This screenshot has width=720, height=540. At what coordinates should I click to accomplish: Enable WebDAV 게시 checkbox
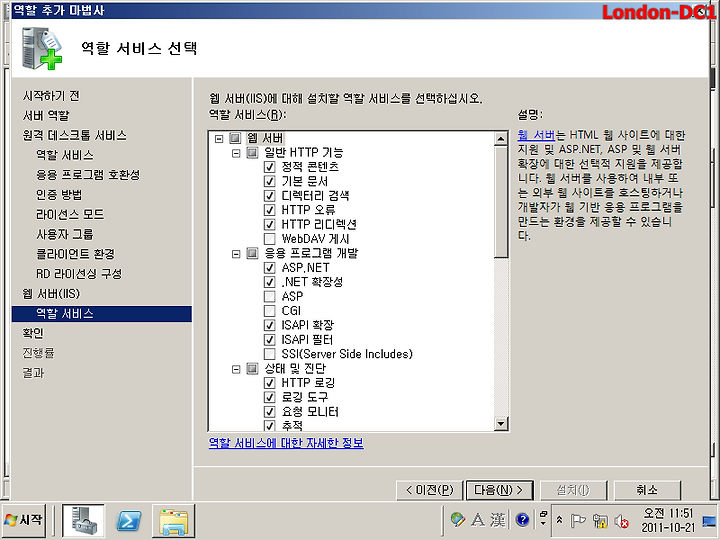(270, 239)
